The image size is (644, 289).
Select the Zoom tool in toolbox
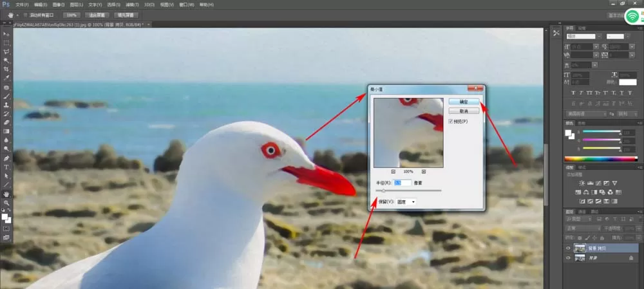[x=6, y=203]
